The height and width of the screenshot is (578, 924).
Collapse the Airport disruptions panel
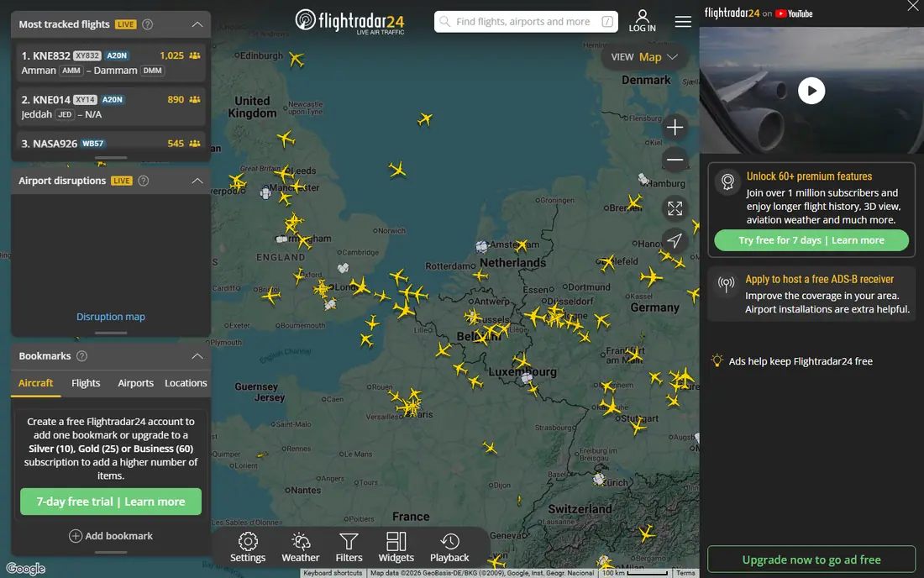click(x=197, y=181)
